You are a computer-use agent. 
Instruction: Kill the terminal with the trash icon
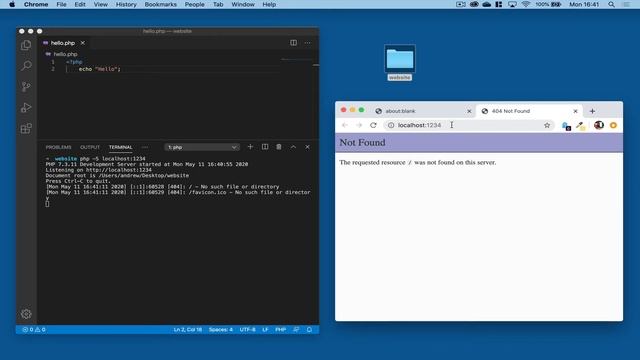point(279,147)
